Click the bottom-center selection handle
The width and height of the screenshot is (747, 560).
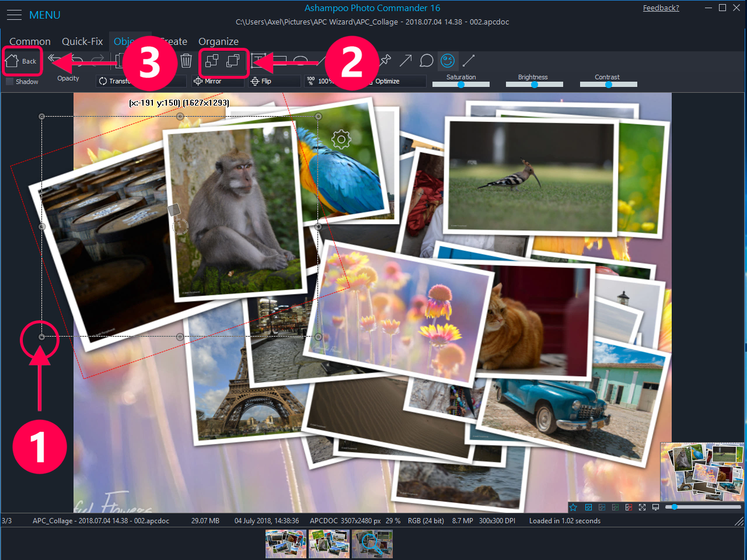click(x=180, y=337)
